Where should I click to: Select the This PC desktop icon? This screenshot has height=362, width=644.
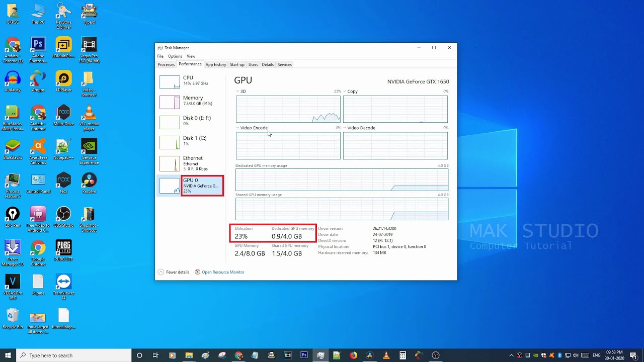[x=38, y=14]
